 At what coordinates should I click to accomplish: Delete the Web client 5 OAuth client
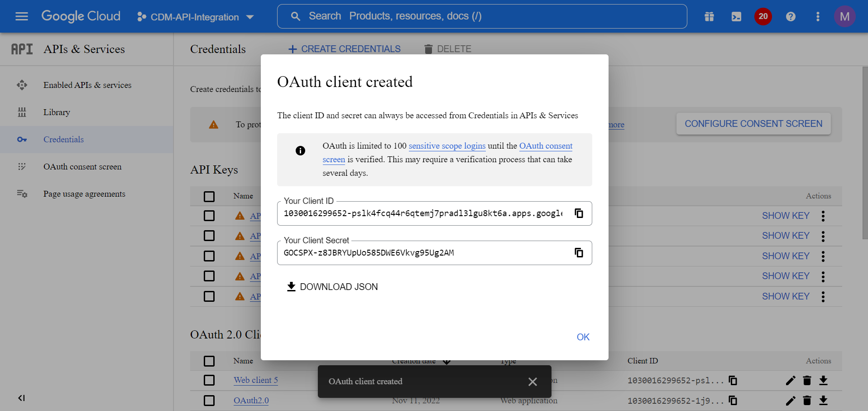(807, 380)
